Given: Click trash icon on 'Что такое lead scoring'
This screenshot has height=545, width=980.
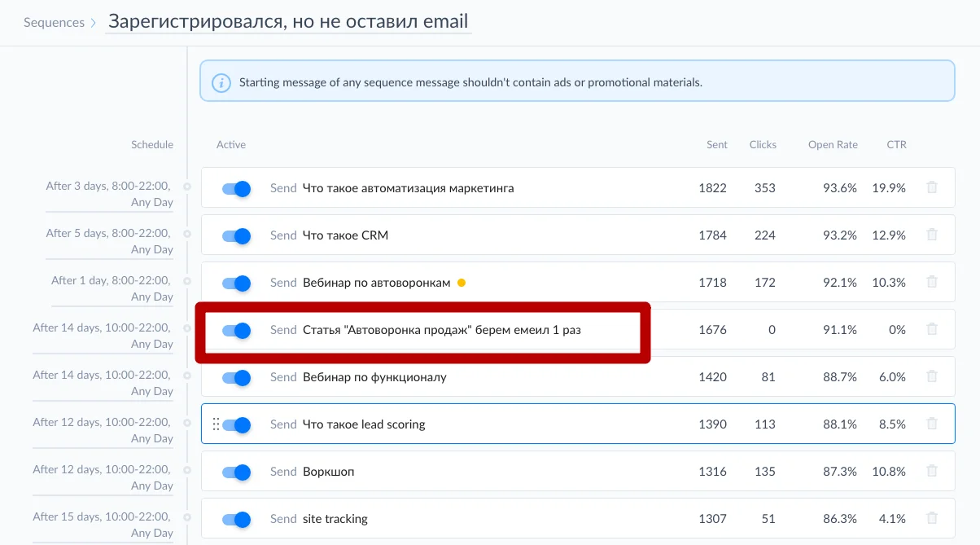Looking at the screenshot, I should pos(932,424).
